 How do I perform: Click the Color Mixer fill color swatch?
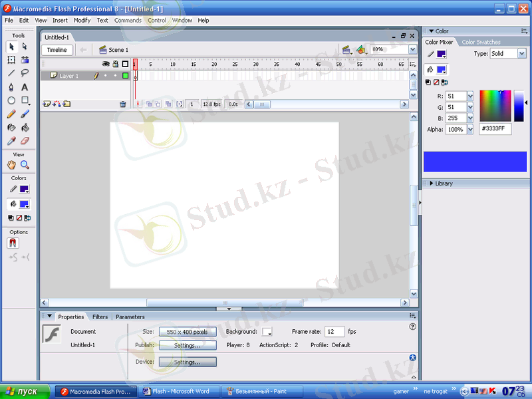point(442,70)
